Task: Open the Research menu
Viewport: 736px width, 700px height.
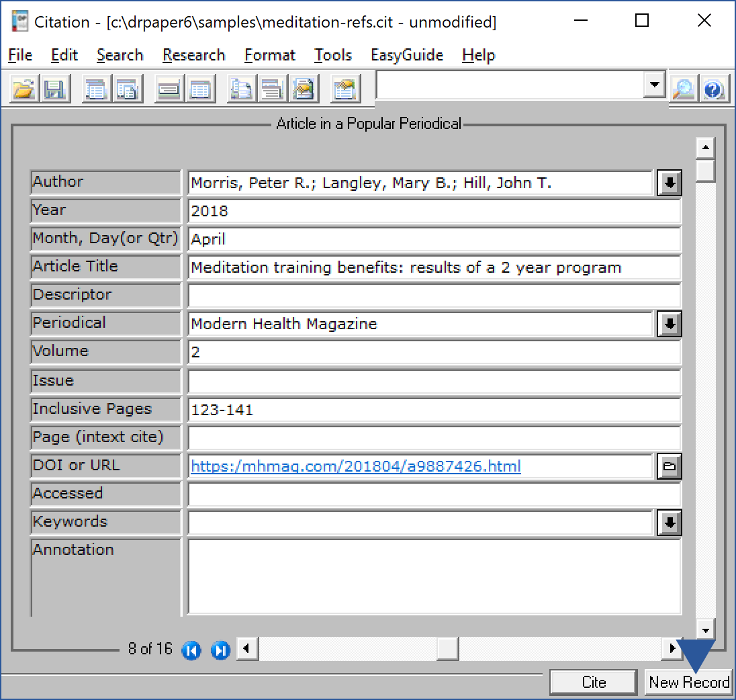Action: point(193,55)
